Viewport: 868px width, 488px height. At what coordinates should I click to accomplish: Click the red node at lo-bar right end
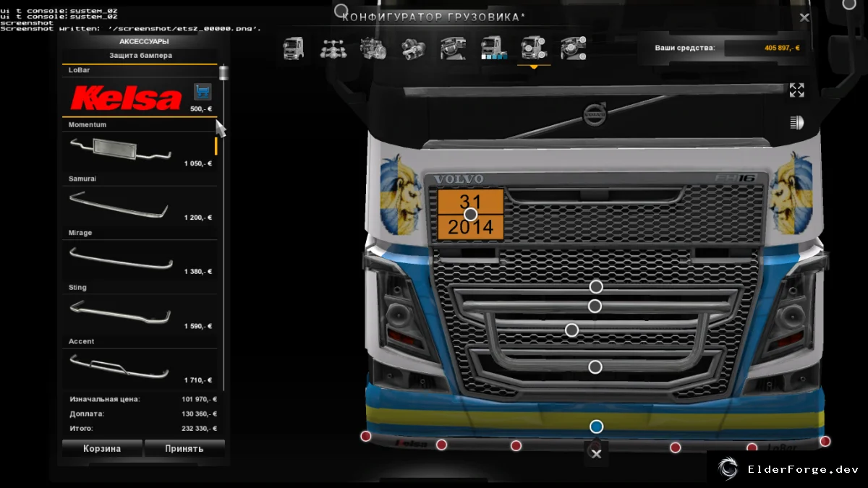(825, 441)
